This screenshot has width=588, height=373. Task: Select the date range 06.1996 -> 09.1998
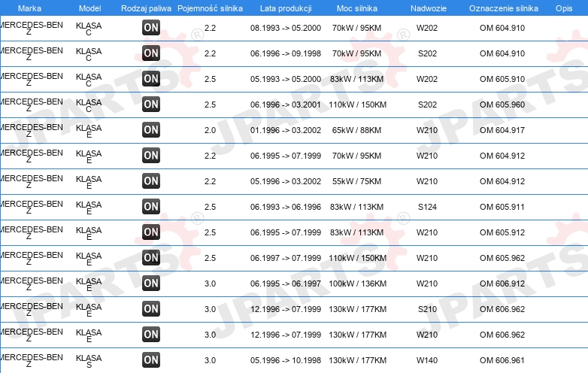point(286,53)
